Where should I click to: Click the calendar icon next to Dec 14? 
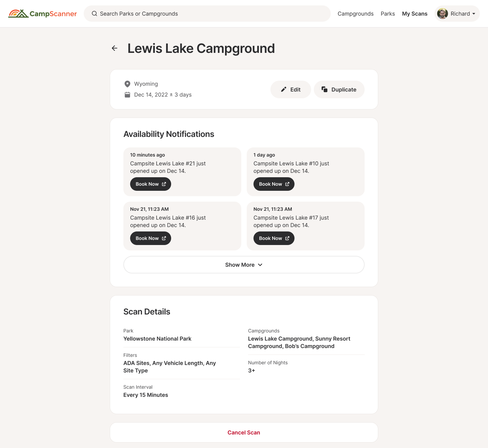pos(127,95)
